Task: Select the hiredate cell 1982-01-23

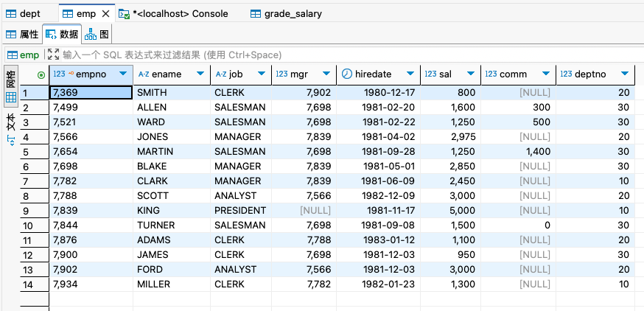Action: (x=378, y=284)
